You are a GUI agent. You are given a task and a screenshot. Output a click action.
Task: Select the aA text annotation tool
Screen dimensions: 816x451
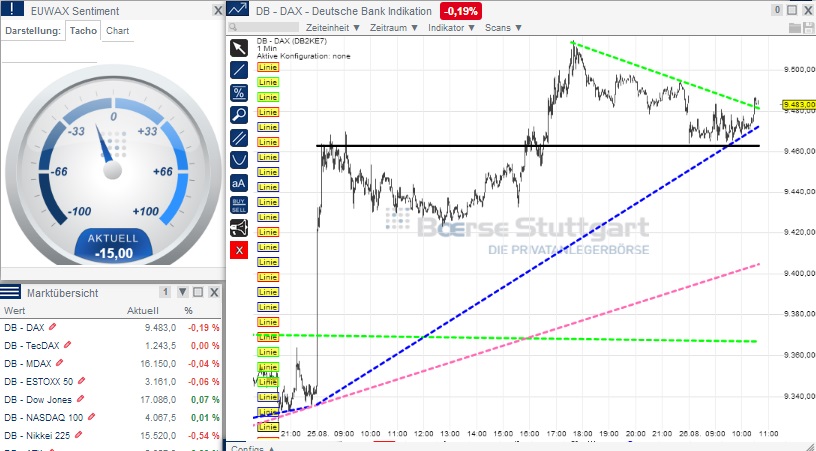[x=239, y=183]
